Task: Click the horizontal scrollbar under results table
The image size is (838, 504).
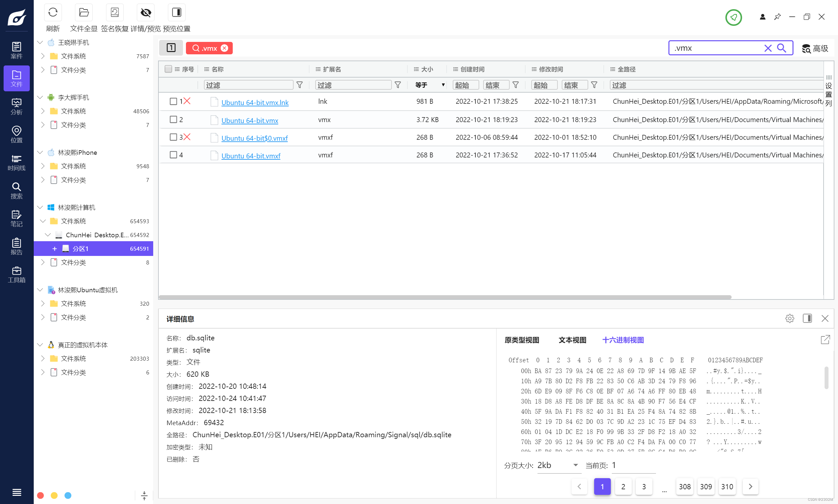Action: (x=445, y=297)
